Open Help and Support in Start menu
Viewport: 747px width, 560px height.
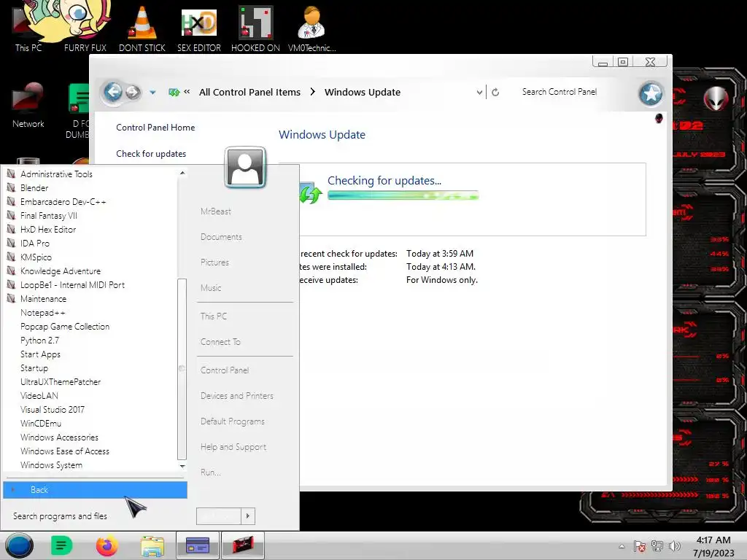click(233, 447)
